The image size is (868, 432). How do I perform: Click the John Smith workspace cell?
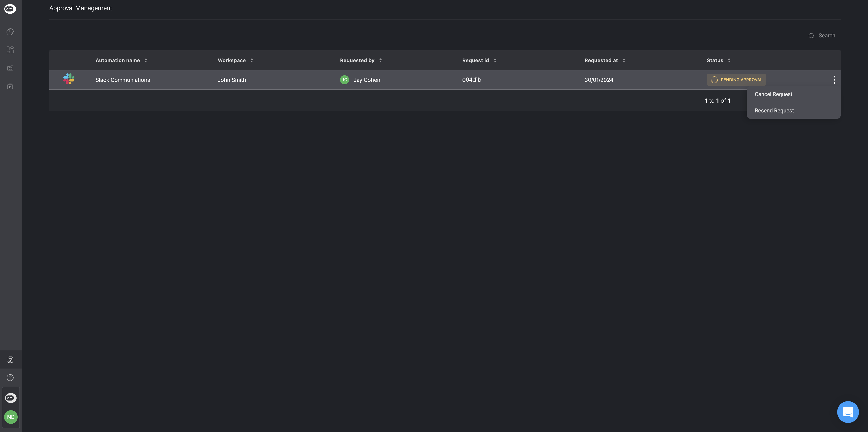coord(232,80)
